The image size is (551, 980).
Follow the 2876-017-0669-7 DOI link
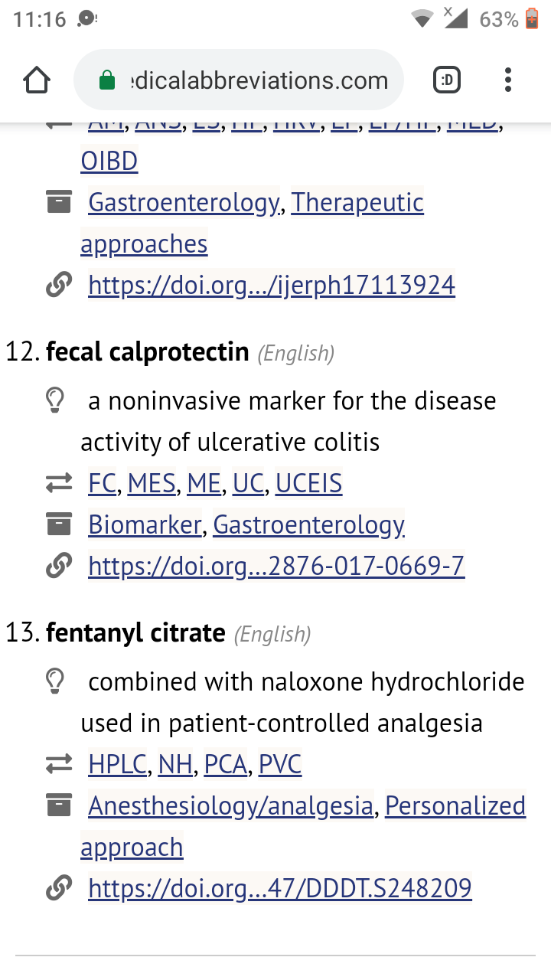(276, 567)
